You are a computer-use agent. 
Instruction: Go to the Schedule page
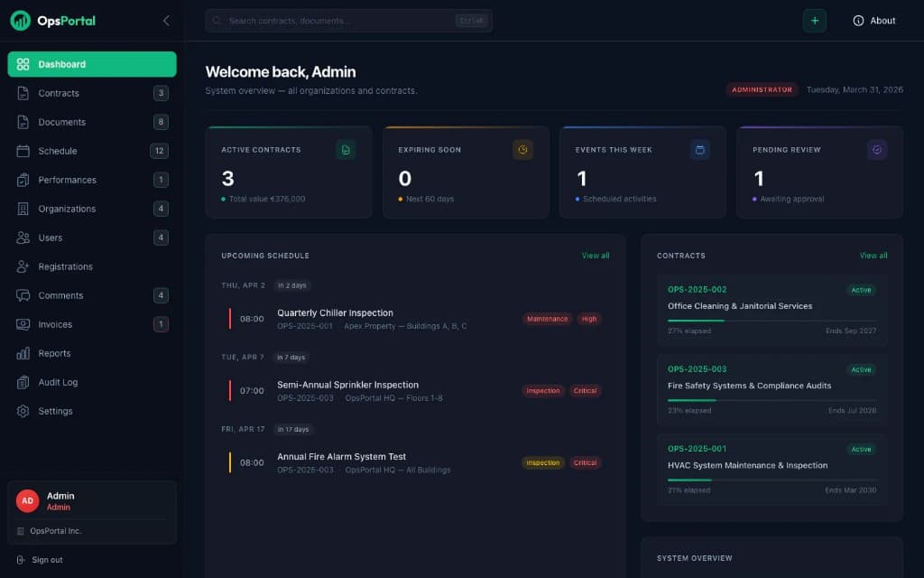[x=92, y=151]
